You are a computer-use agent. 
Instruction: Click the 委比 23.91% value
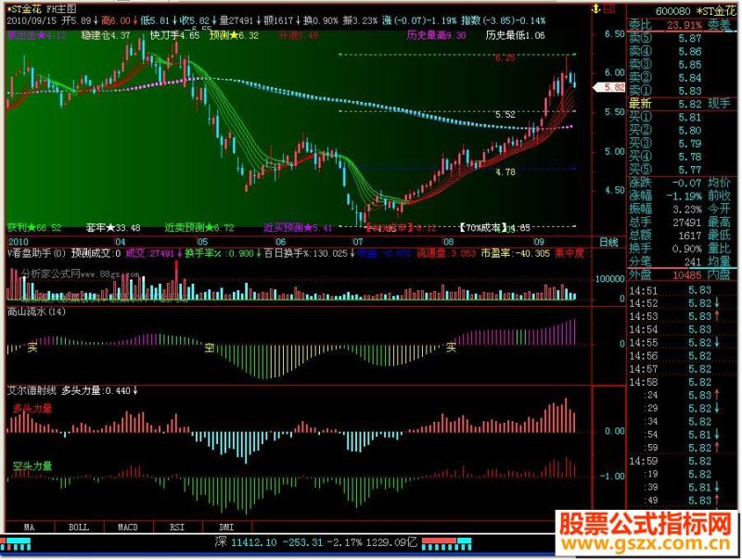point(684,25)
